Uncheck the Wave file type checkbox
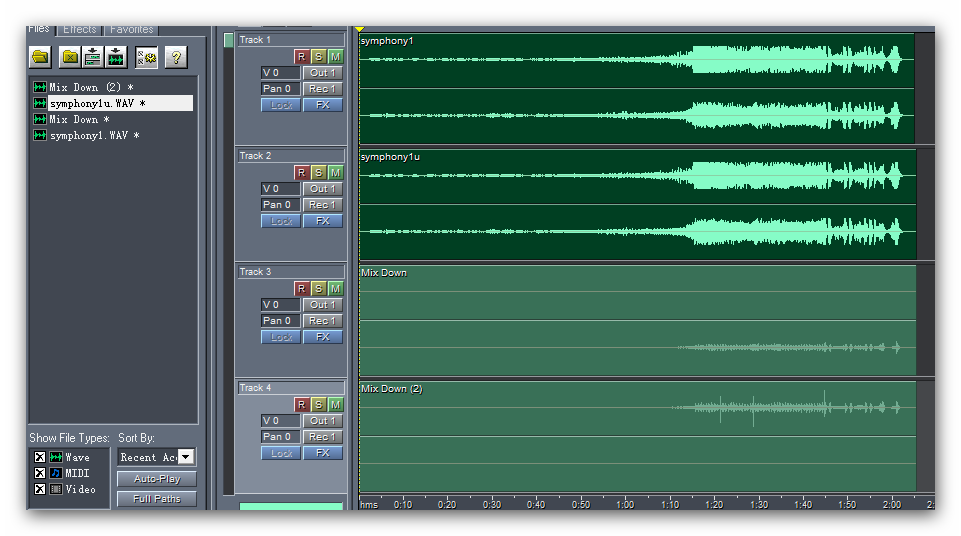961x536 pixels. click(x=40, y=457)
